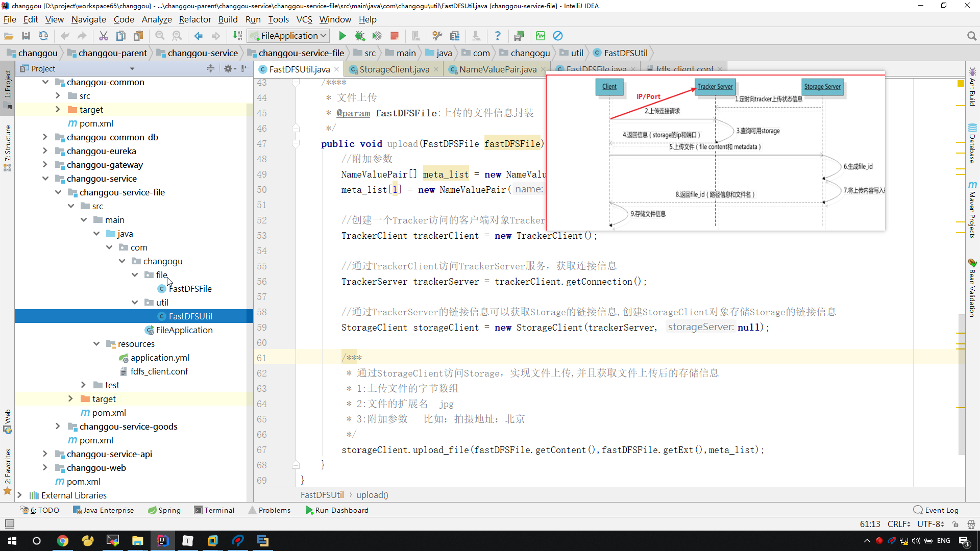980x551 pixels.
Task: Change the UTF-8 file encoding
Action: tap(930, 524)
